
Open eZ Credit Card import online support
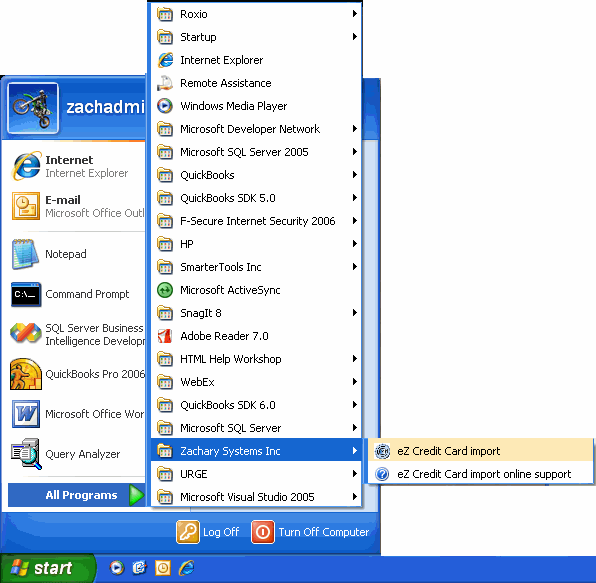480,474
